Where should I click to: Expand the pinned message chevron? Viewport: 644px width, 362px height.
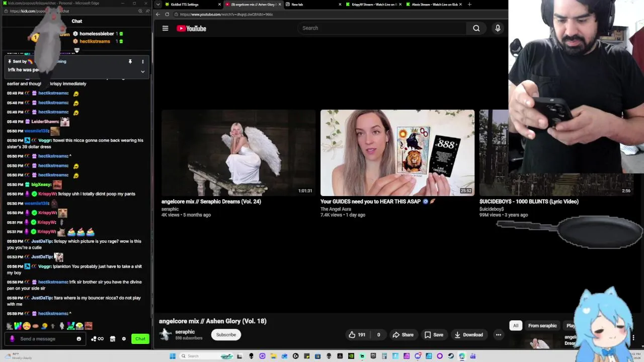[x=143, y=71]
